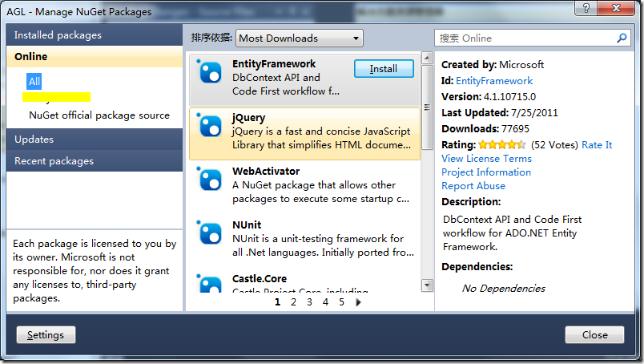Select the jQuery package row title
The image size is (644, 364).
point(248,118)
